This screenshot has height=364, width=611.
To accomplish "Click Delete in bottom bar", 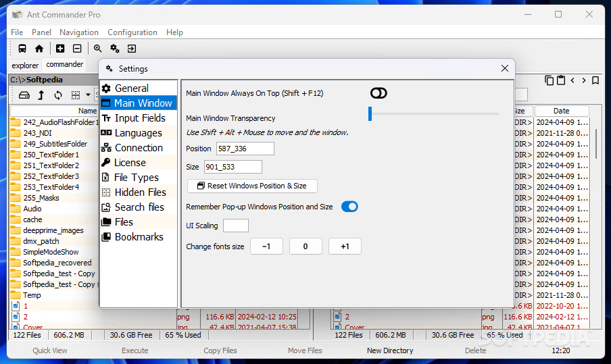I will click(x=475, y=350).
